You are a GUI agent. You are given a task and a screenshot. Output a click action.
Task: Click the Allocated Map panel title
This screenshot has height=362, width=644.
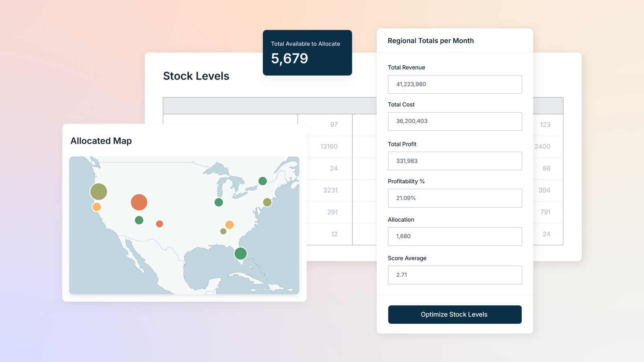[x=101, y=141]
